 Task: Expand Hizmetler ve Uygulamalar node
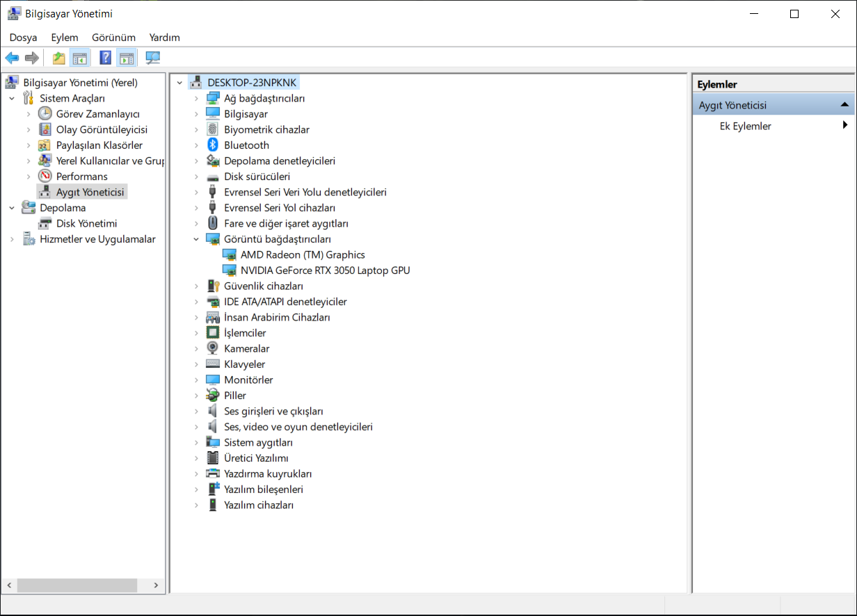click(12, 239)
